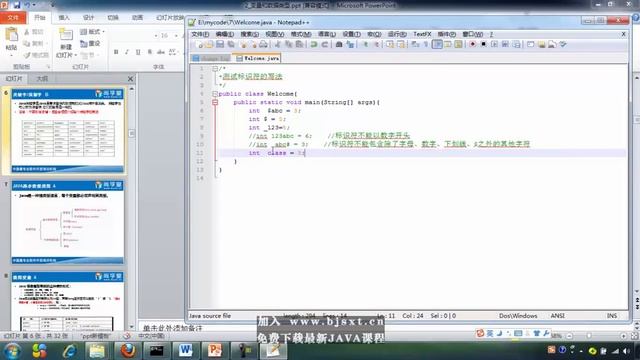
Task: Click the spell-check icon in Notepad++ toolbar
Action: [x=563, y=44]
